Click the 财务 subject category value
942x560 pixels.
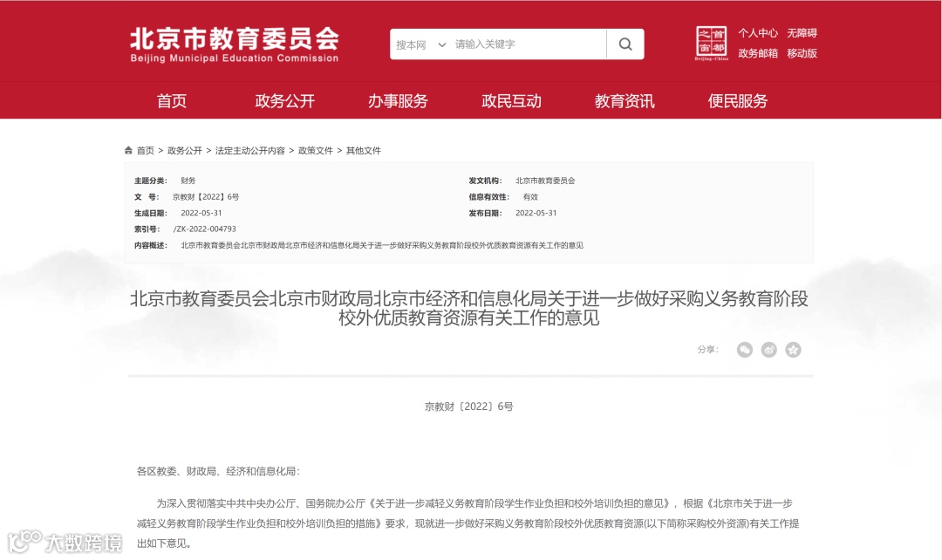point(188,181)
